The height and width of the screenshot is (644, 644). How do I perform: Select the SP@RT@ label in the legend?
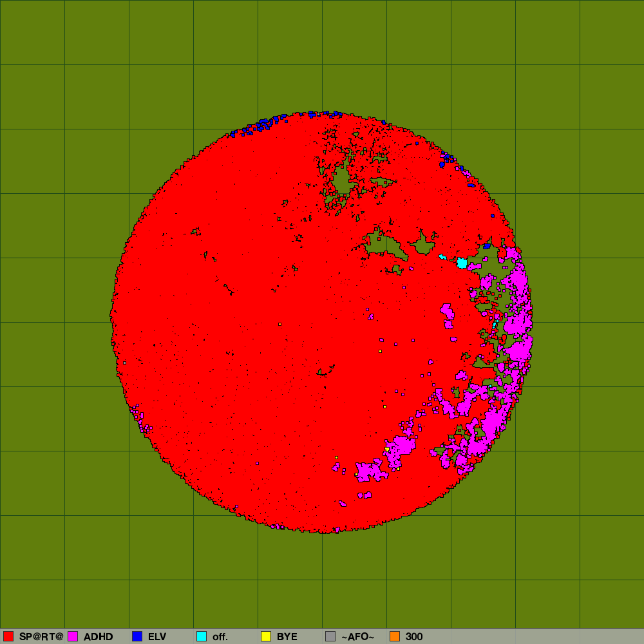point(41,637)
